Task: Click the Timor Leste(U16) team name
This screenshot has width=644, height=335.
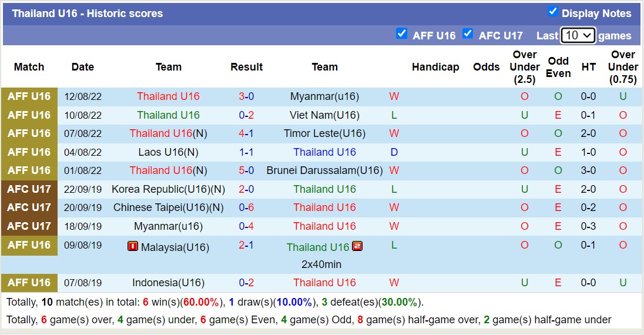Action: tap(324, 133)
